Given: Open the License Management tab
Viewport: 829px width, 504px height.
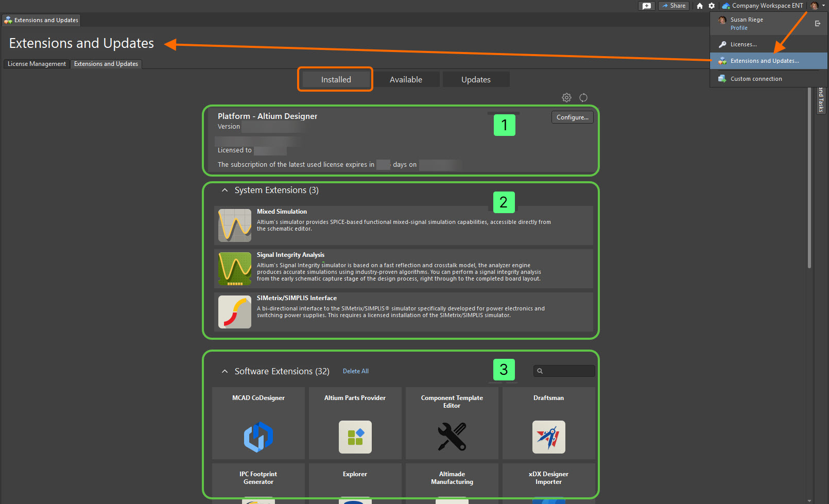Looking at the screenshot, I should (37, 64).
